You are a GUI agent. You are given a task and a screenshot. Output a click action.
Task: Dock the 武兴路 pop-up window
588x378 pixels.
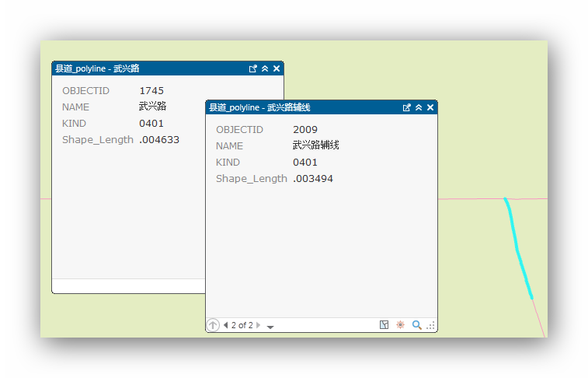(252, 68)
